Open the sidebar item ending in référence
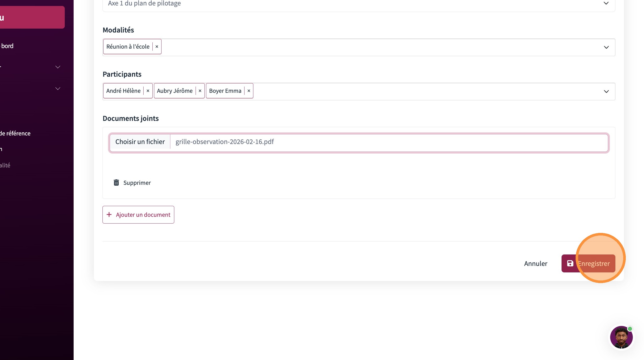 click(x=16, y=134)
